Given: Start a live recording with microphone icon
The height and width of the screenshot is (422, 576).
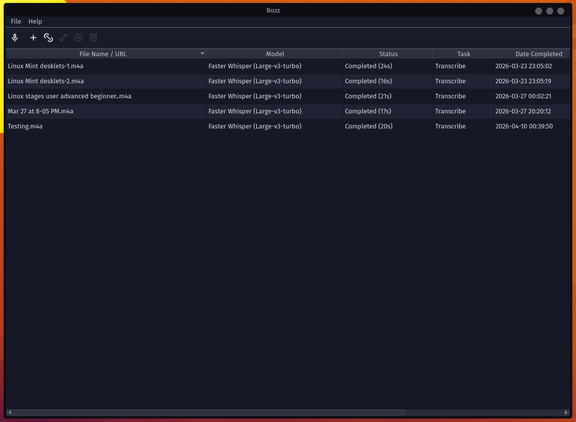Looking at the screenshot, I should tap(15, 37).
